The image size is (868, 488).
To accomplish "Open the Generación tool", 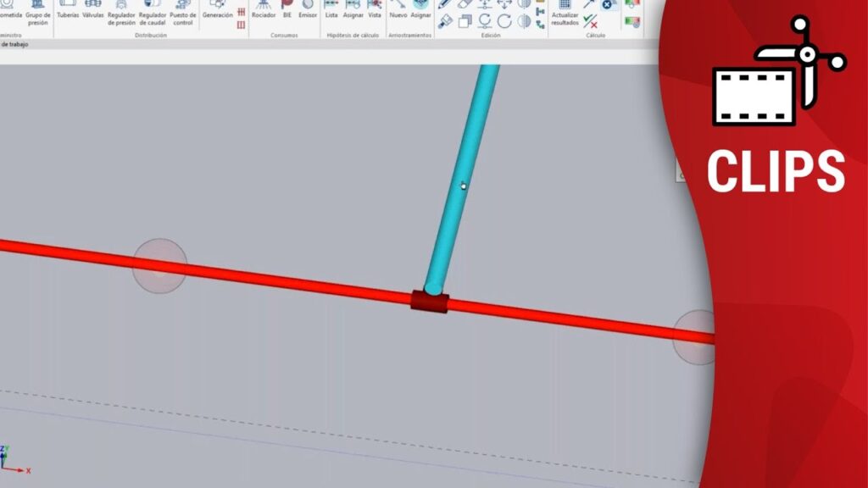I will click(x=217, y=8).
